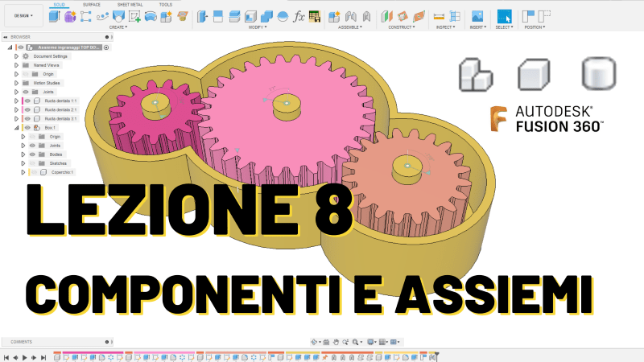644x362 pixels.
Task: Show the Coperchio:1 component
Action: 34,172
